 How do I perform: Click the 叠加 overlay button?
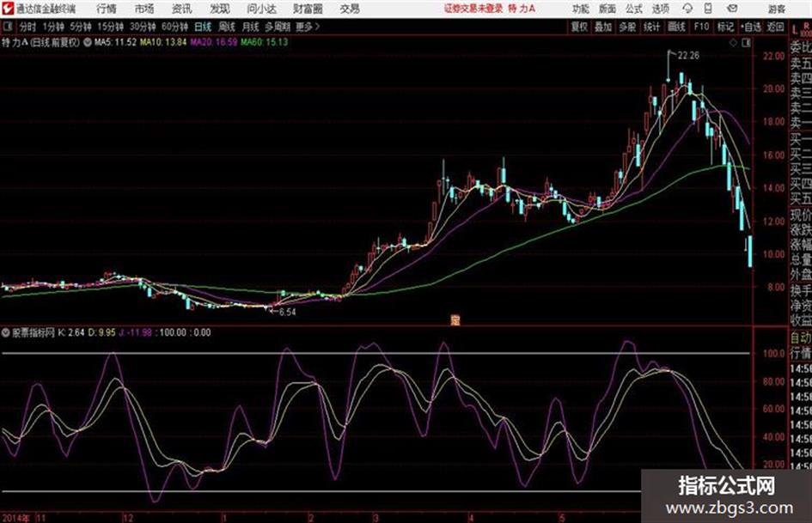603,27
